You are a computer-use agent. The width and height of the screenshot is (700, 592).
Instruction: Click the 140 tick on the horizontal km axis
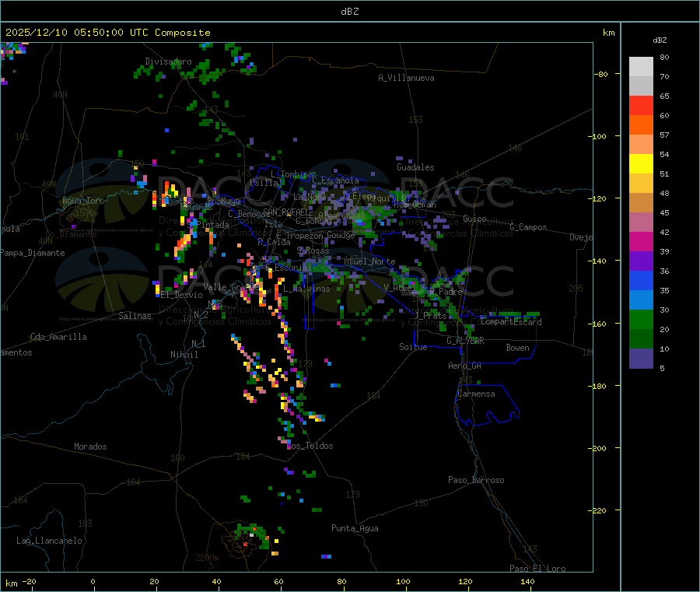(x=527, y=582)
